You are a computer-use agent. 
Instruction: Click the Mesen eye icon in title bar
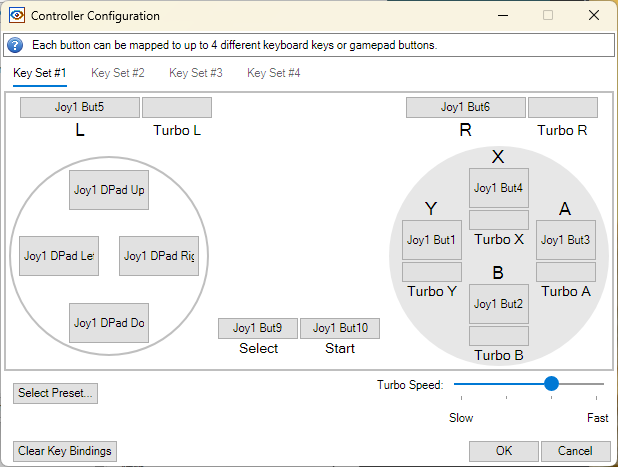[17, 15]
